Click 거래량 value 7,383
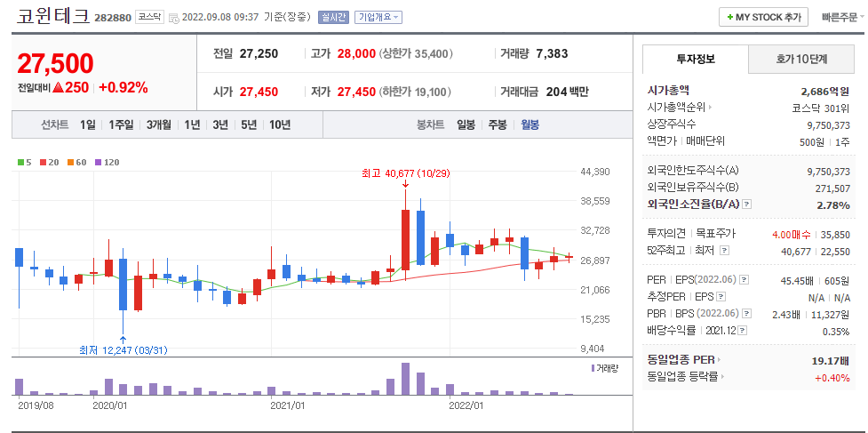The height and width of the screenshot is (433, 868). (x=552, y=53)
